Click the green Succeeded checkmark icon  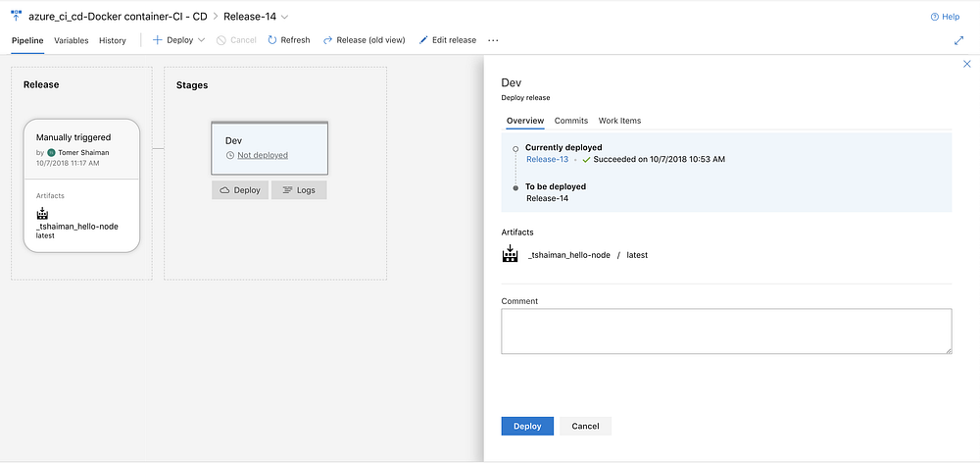click(586, 160)
